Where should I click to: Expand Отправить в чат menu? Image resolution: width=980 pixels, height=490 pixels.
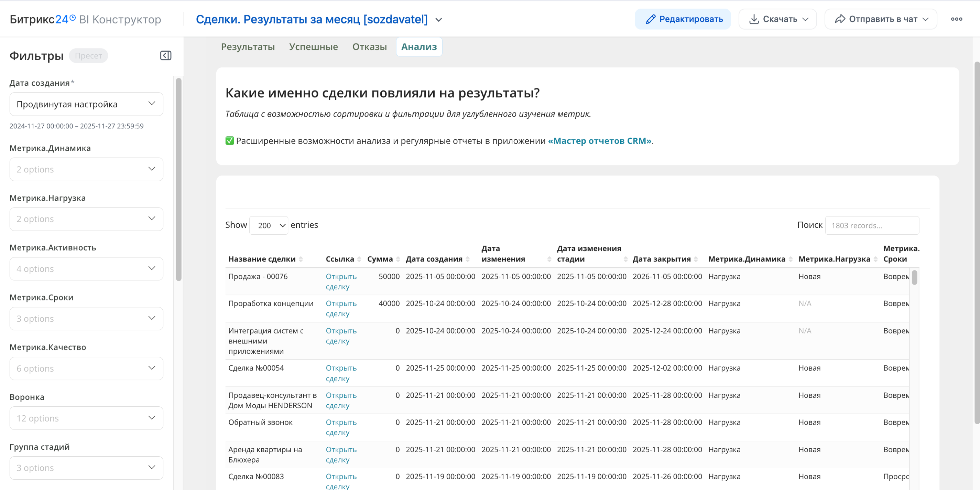pos(881,19)
